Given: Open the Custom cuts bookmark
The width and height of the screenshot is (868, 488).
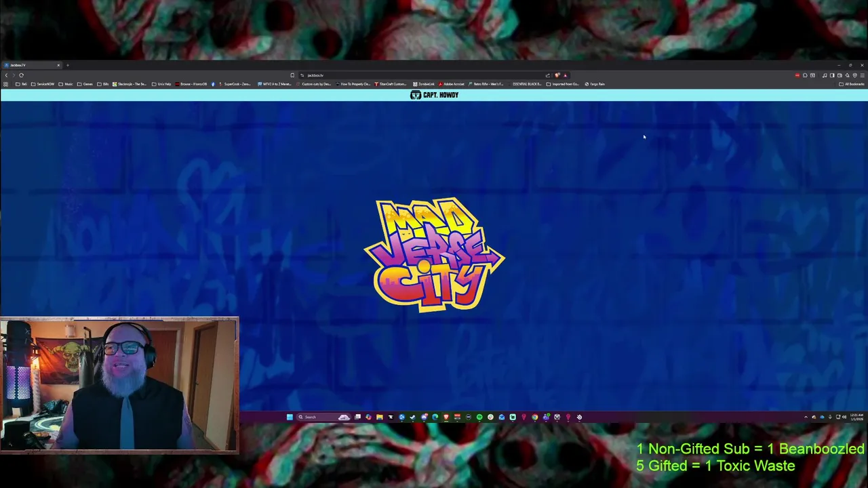Looking at the screenshot, I should [x=313, y=84].
